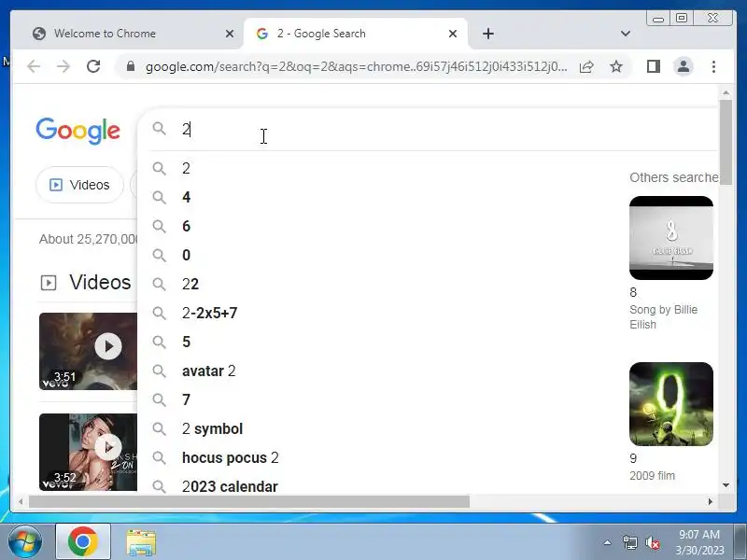The height and width of the screenshot is (560, 747).
Task: Choose the suggestion "4"
Action: [x=429, y=197]
